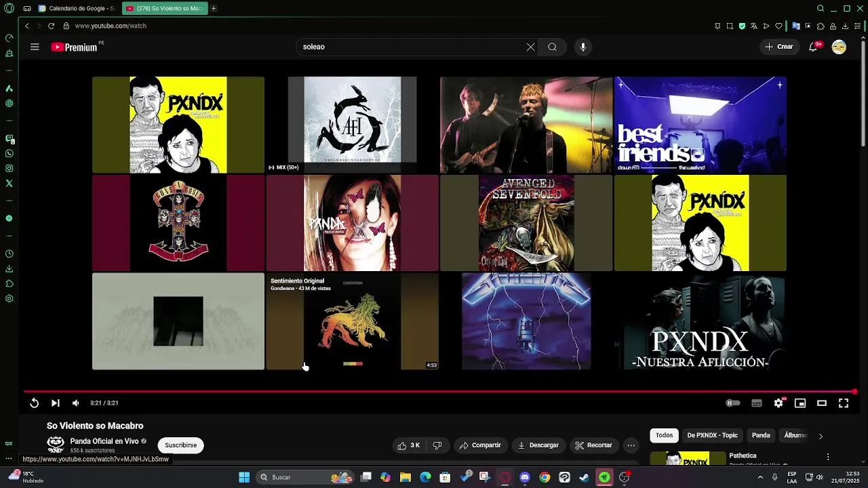Submit search with magnifier button
This screenshot has height=488, width=868.
point(552,47)
